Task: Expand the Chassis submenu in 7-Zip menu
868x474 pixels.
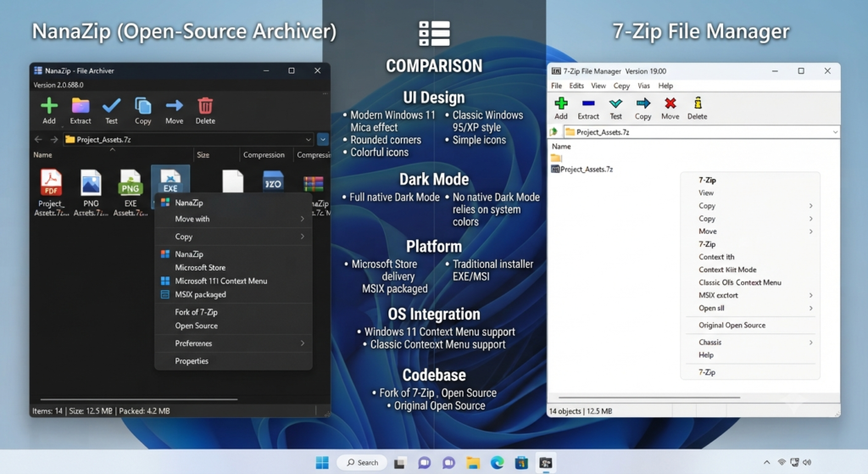Action: (810, 343)
